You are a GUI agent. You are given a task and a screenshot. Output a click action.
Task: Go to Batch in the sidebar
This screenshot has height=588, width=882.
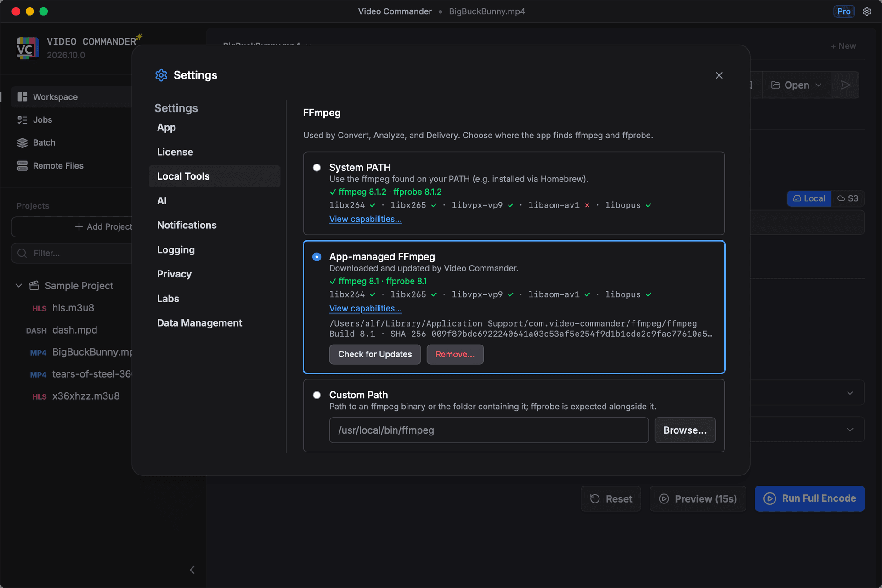coord(71,143)
